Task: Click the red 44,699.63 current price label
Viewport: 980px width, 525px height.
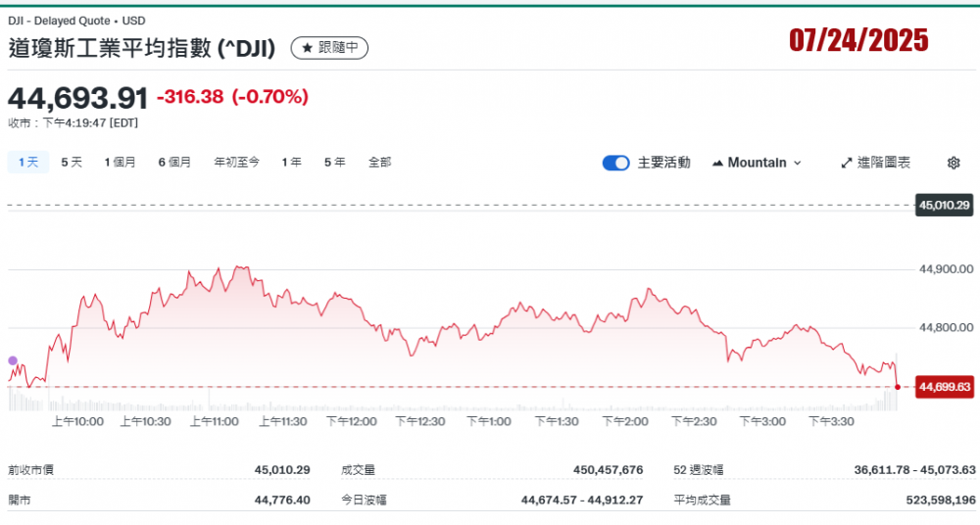Action: (944, 387)
